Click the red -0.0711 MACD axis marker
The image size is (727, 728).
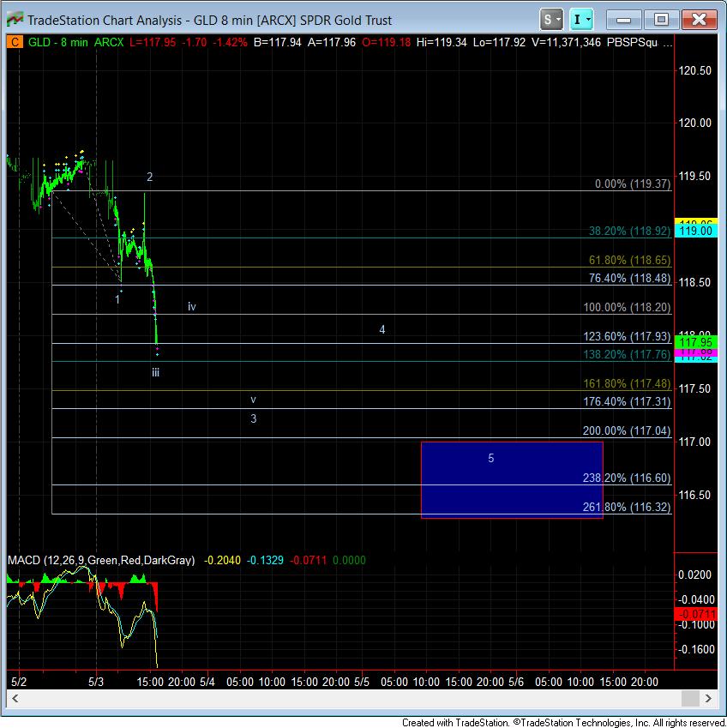695,614
